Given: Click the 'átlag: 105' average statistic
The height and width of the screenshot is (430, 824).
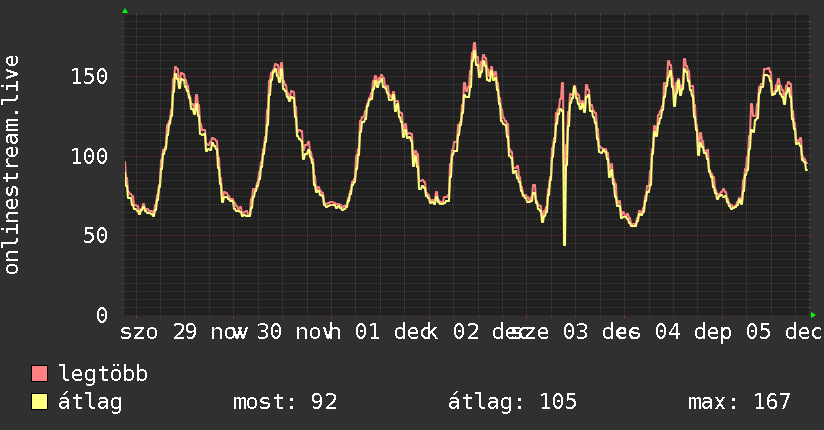Looking at the screenshot, I should point(513,402).
